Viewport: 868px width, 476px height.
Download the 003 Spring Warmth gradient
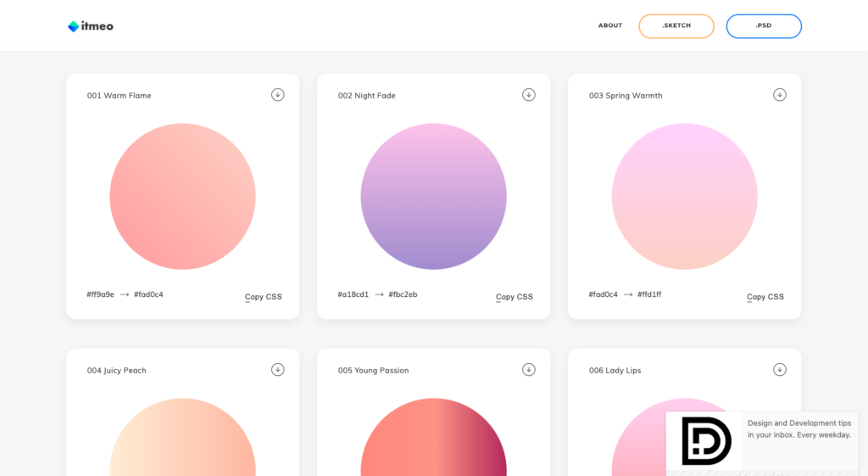tap(780, 95)
